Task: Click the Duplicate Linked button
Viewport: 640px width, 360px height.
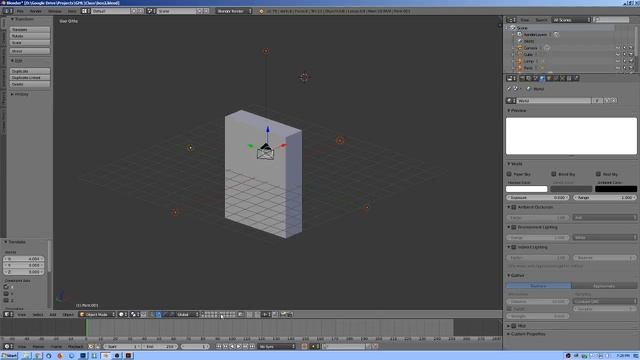Action: point(30,78)
